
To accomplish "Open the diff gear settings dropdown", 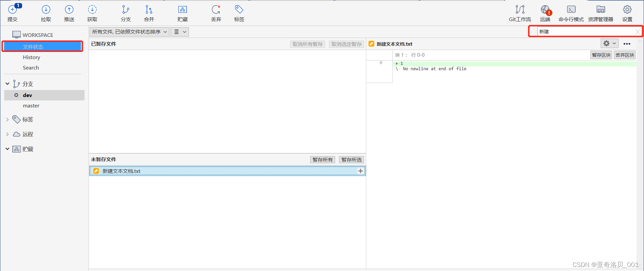I will [x=609, y=43].
